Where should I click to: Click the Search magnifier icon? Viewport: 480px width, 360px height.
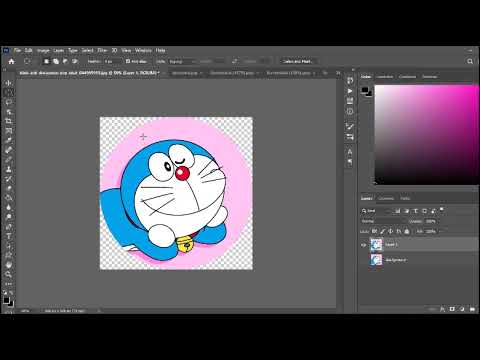click(x=470, y=61)
